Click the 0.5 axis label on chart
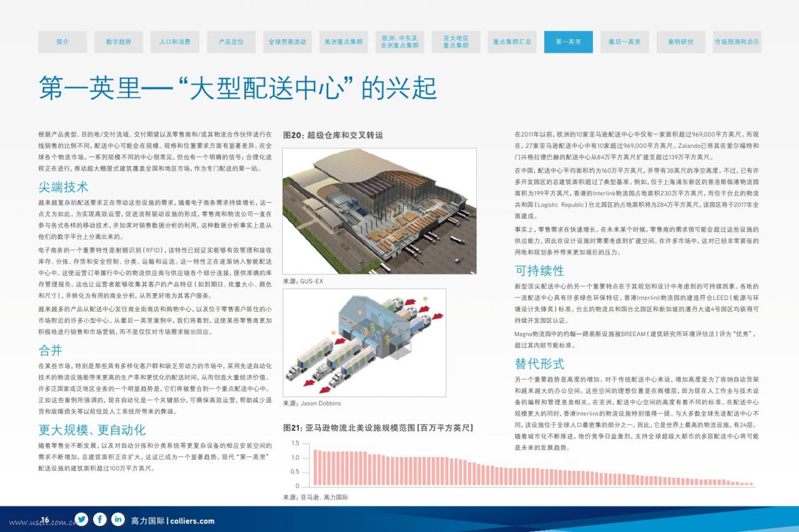Viewport: 799px width, 532px height. [295, 472]
